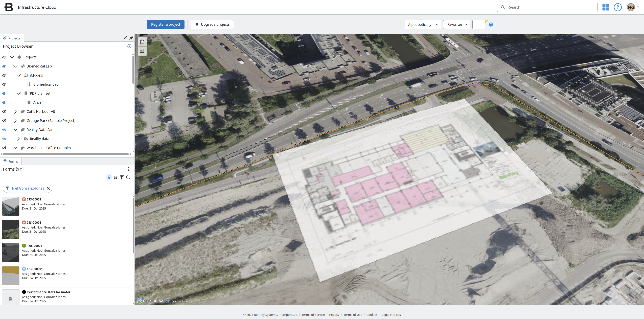
Task: Open the Forms filter funnel icon
Action: [122, 177]
